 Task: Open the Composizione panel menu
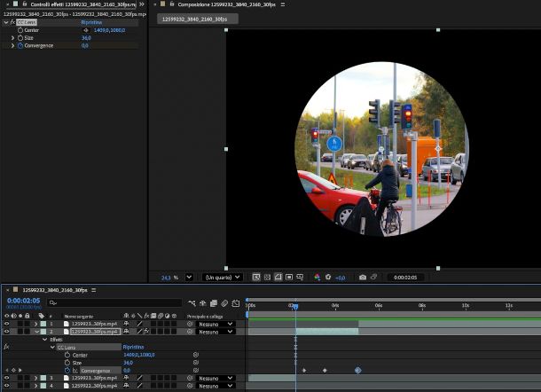point(283,4)
